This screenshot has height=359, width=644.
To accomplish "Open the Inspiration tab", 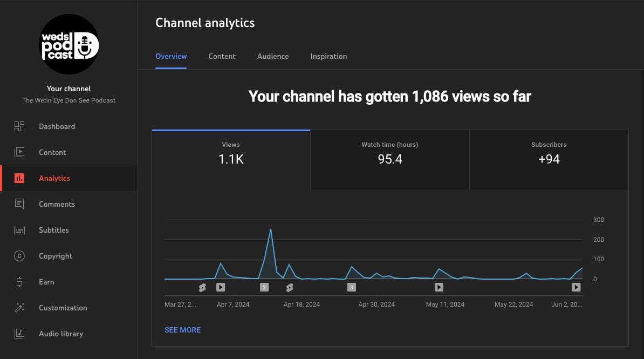I will [x=328, y=56].
